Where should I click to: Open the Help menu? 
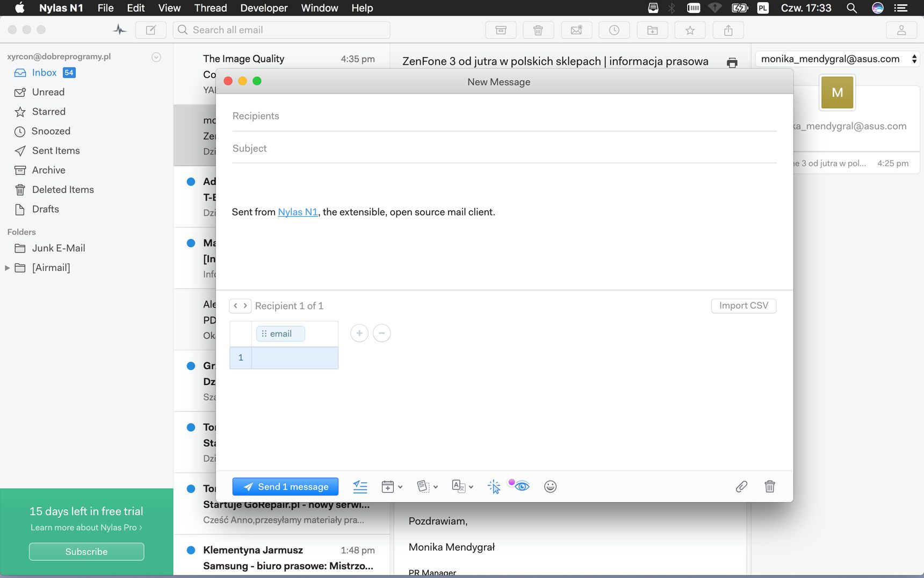362,8
